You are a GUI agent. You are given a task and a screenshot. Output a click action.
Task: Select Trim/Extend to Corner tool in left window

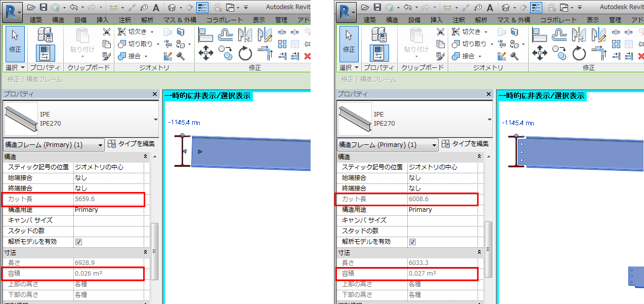click(x=265, y=53)
